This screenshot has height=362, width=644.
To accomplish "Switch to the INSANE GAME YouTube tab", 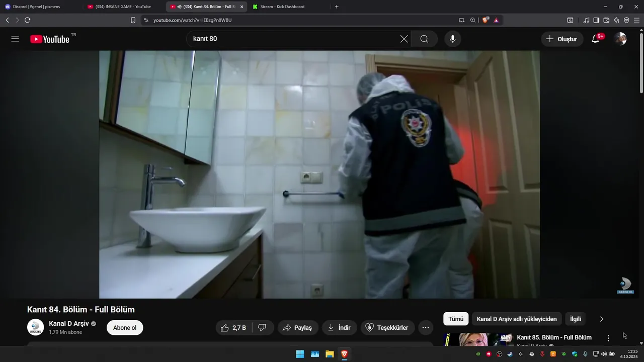I will 123,7.
